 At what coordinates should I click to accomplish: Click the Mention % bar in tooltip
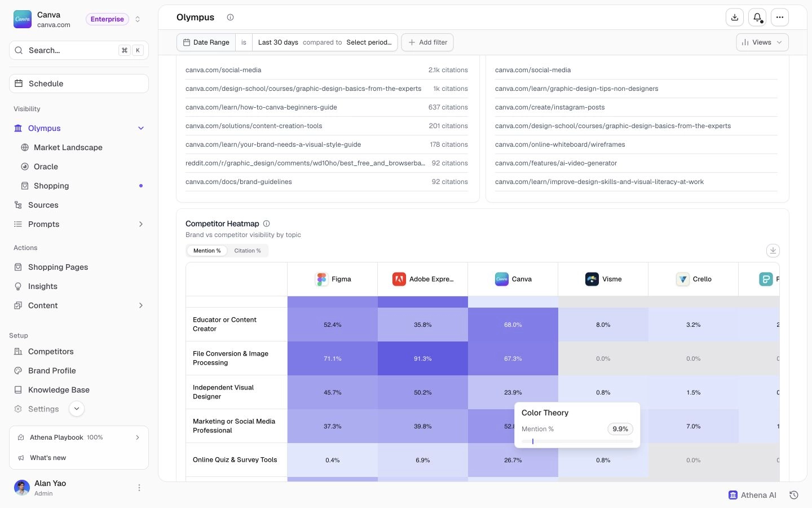(x=577, y=441)
